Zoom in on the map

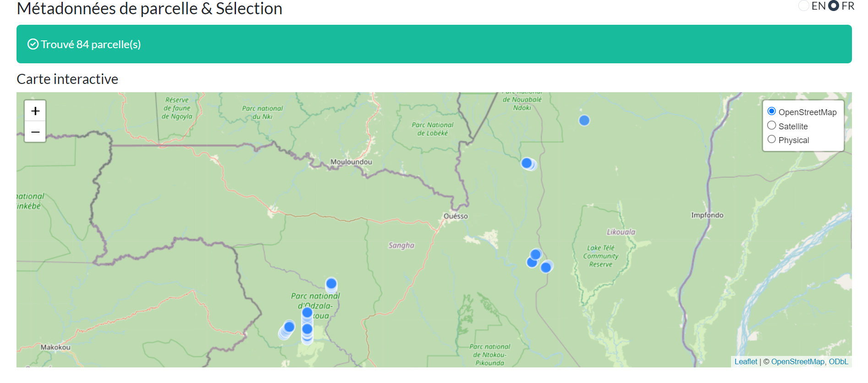click(35, 111)
